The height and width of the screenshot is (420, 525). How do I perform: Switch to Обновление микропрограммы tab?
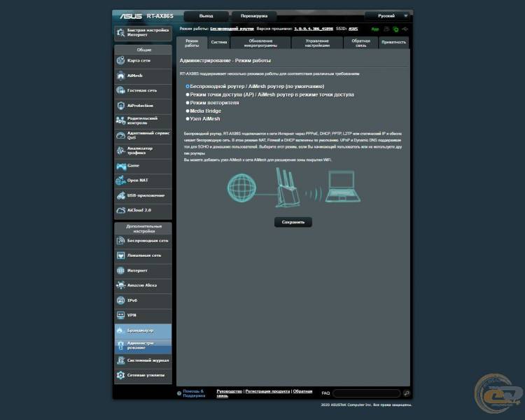point(260,43)
